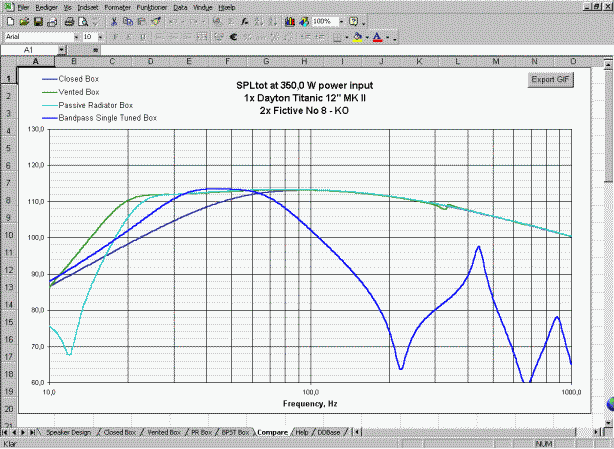Open Office Assistant help icon

point(353,22)
